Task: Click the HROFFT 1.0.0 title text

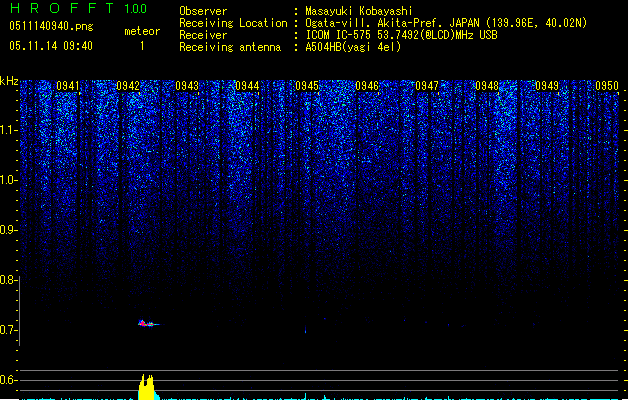Action: click(x=78, y=8)
